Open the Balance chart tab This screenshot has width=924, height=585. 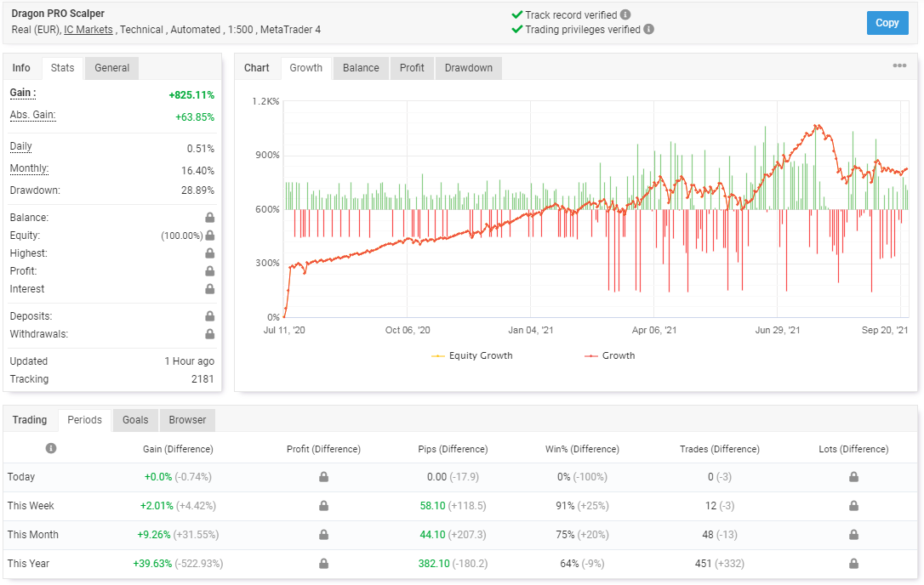coord(361,68)
